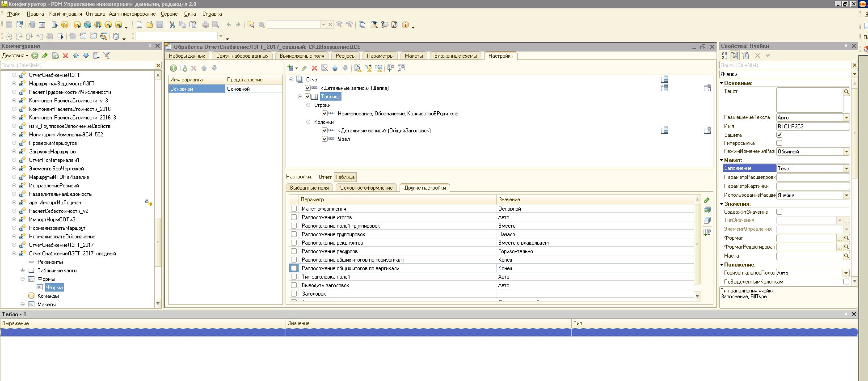Toggle properties by category icon

pos(735,55)
